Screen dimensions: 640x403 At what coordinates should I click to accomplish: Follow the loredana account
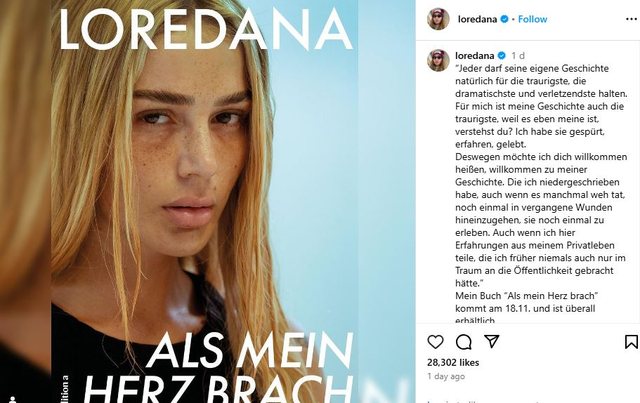532,19
